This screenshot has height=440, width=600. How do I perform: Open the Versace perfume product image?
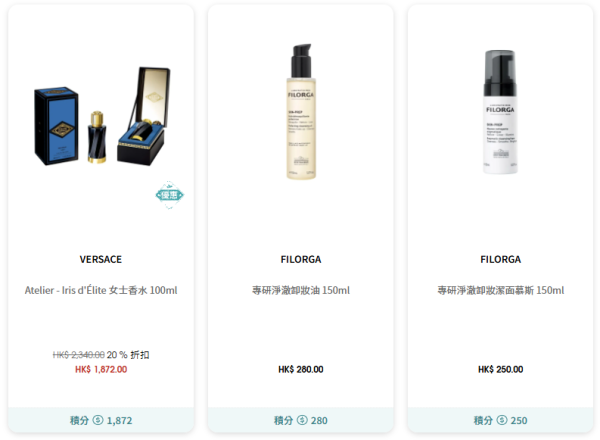102,116
